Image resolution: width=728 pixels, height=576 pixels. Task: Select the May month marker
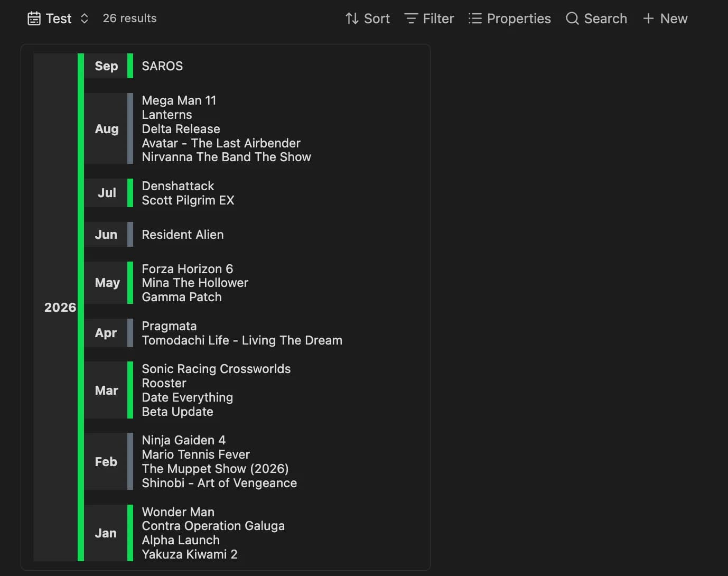pyautogui.click(x=106, y=283)
